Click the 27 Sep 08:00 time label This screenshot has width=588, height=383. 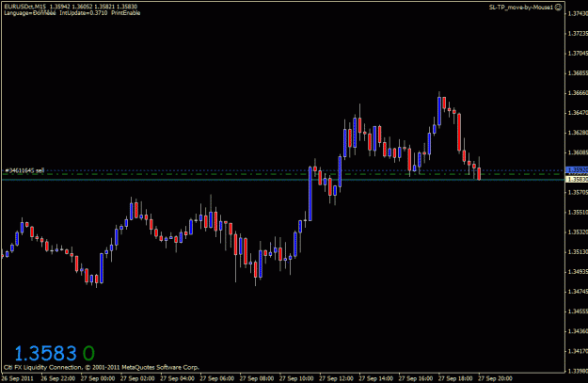(257, 378)
